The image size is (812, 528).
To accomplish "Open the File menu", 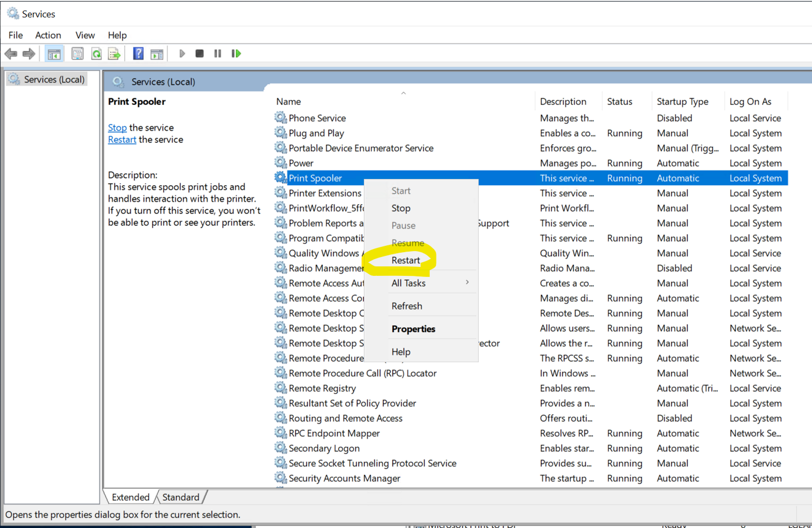I will [16, 35].
